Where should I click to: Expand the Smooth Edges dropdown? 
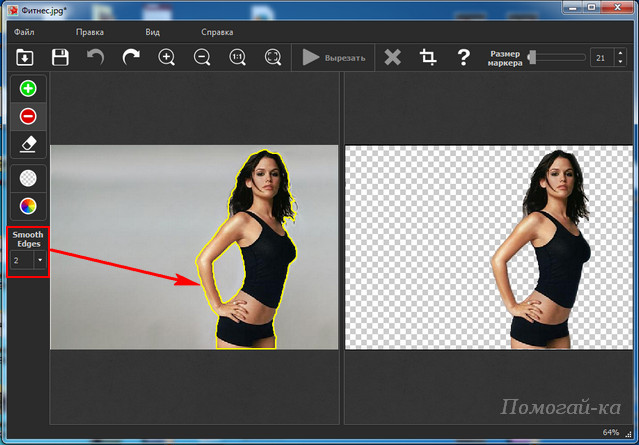(x=40, y=260)
